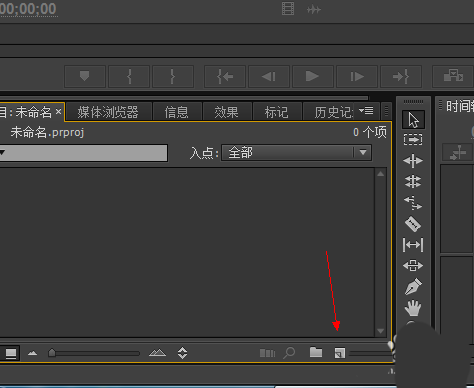
Task: Select the Selection arrow tool
Action: (x=413, y=120)
